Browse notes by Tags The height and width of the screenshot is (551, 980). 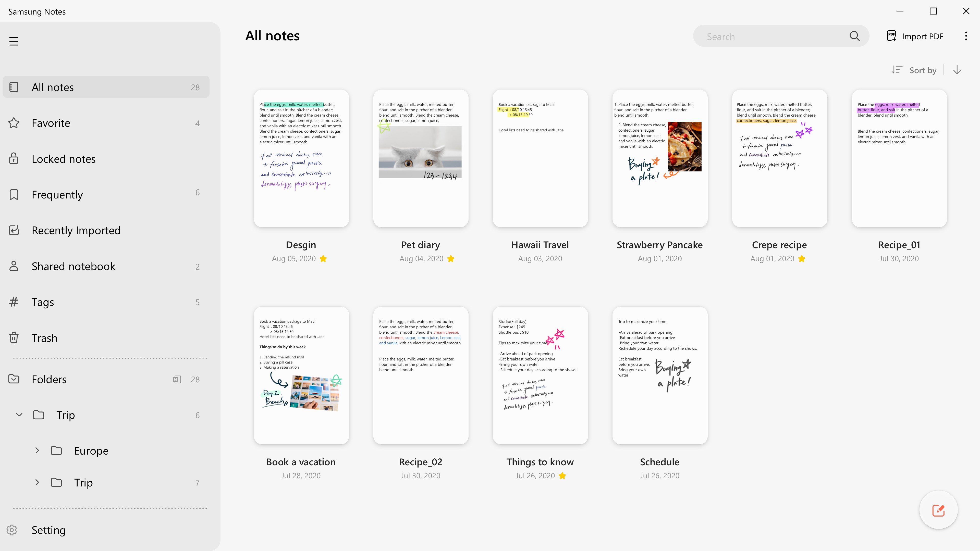pyautogui.click(x=43, y=302)
